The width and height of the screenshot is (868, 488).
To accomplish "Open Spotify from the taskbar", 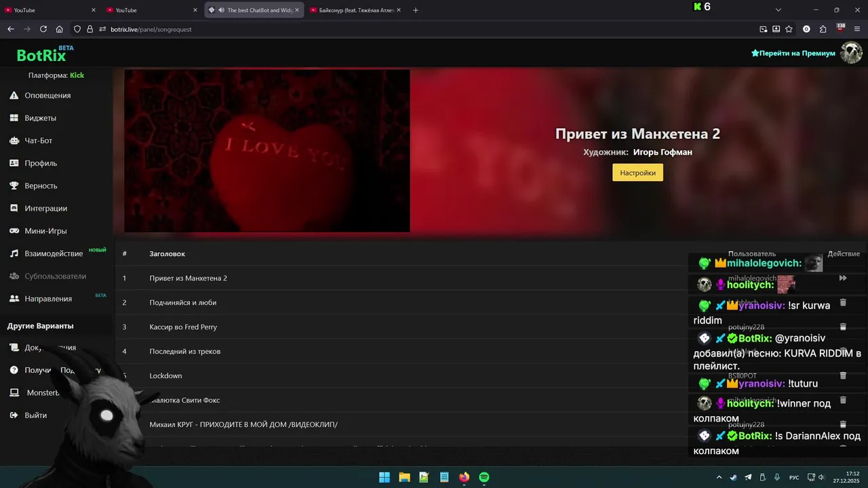I will coord(484,477).
